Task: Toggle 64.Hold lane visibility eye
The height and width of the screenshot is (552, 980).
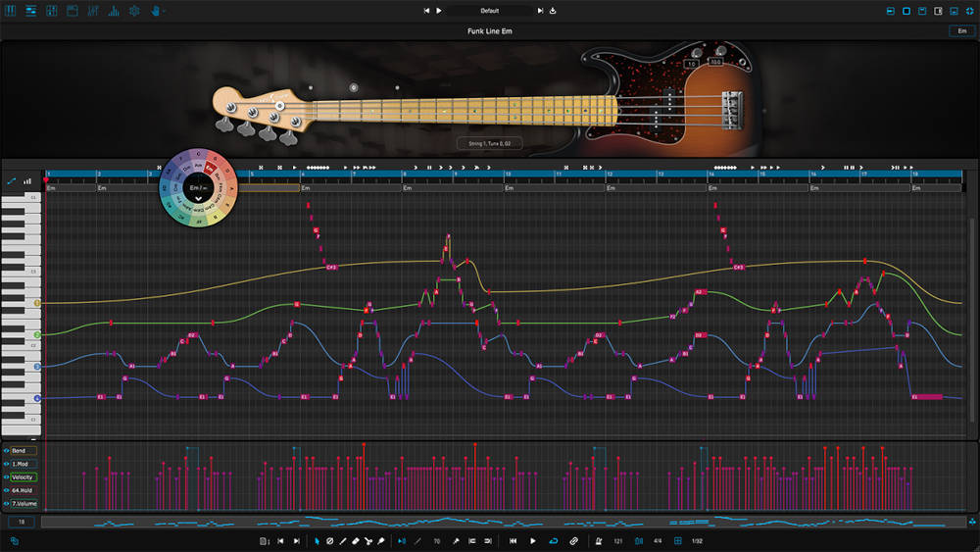Action: (x=6, y=490)
